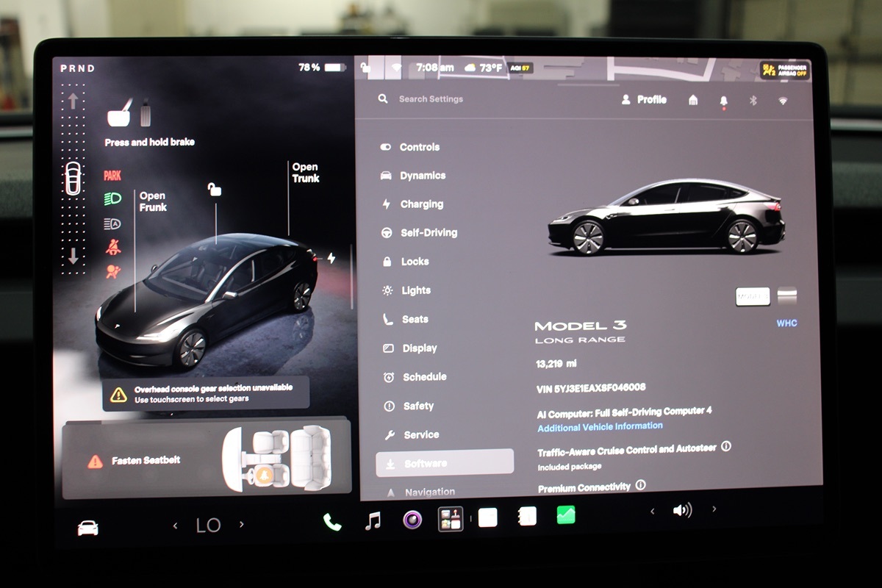This screenshot has width=882, height=588.
Task: Tap info icon beside Traffic-Aware Cruise Control
Action: pyautogui.click(x=726, y=446)
